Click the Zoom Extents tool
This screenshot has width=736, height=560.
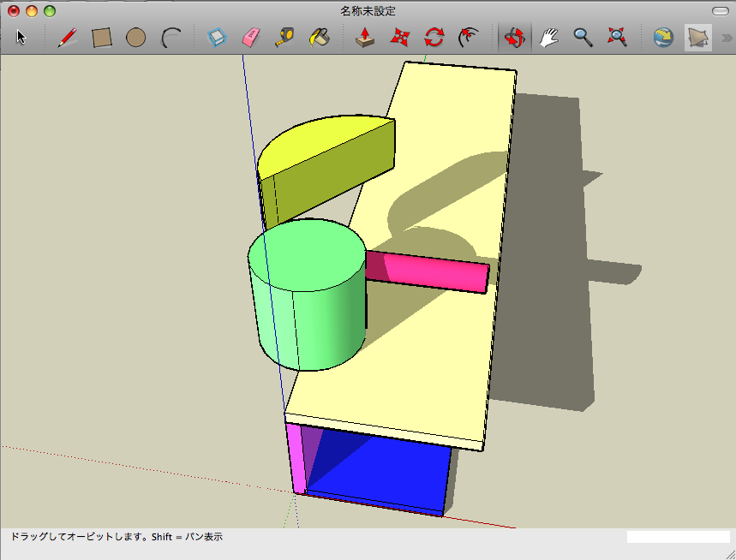tap(617, 38)
